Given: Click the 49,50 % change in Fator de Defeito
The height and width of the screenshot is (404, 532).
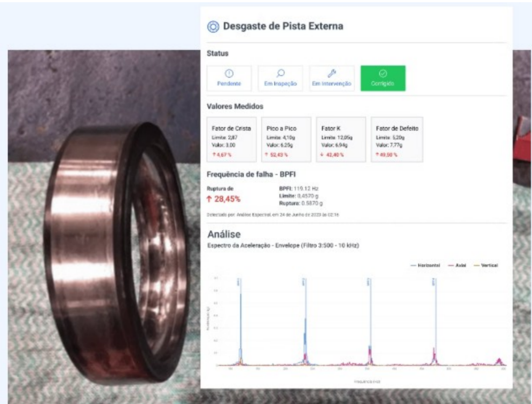Looking at the screenshot, I should [386, 155].
